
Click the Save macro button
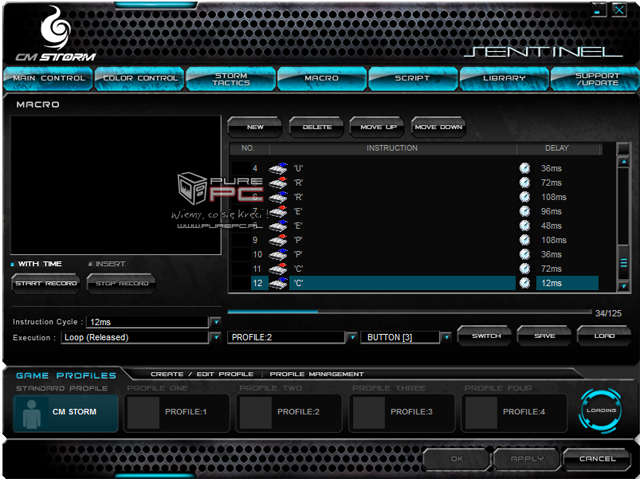click(544, 336)
